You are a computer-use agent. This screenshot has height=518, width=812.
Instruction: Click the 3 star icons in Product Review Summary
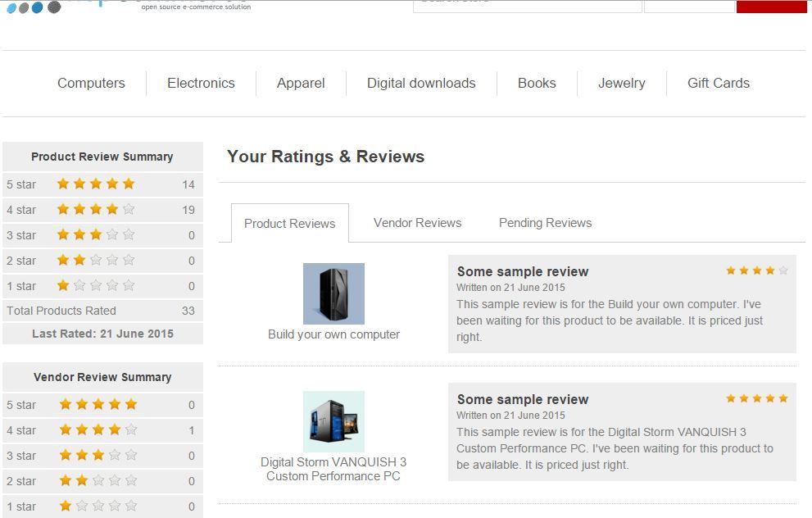click(95, 235)
